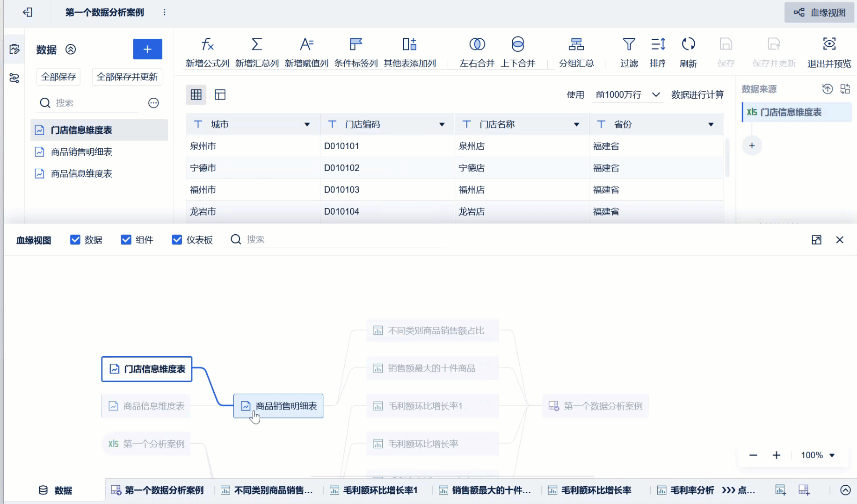The image size is (857, 504).
Task: Open the more options circle next to search
Action: 153,103
